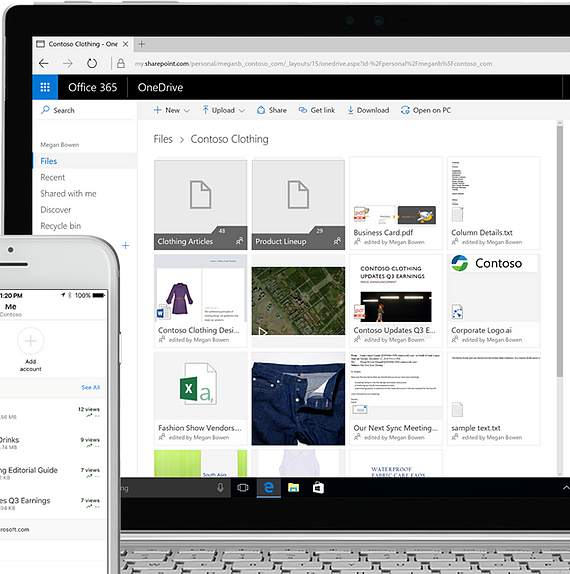Viewport: 570px width, 574px height.
Task: Open Business Card.pdf file
Action: (x=396, y=204)
